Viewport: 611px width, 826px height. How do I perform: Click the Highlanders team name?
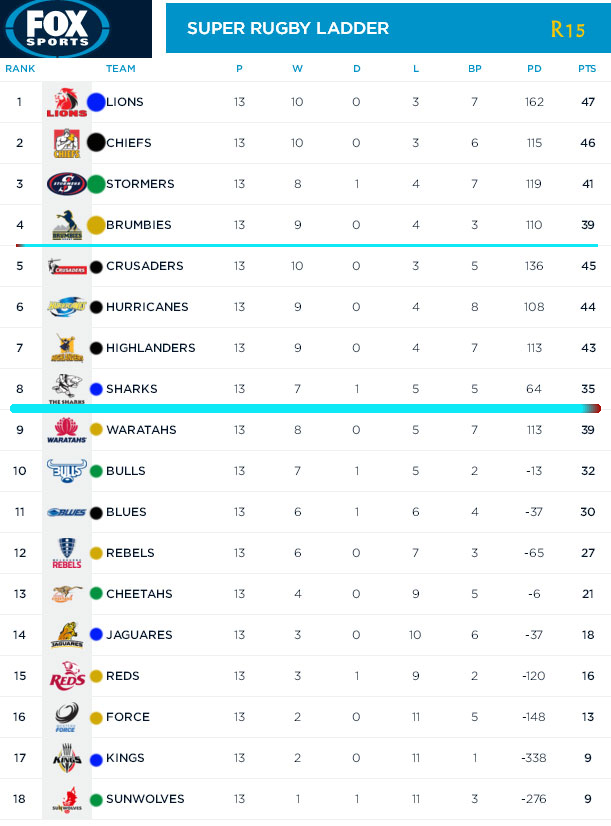(150, 348)
